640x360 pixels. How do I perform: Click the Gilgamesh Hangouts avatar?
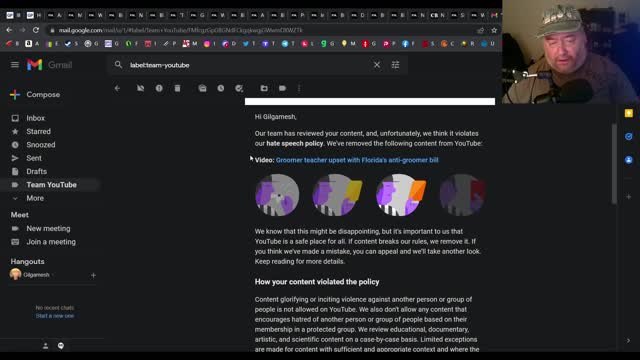click(x=16, y=274)
